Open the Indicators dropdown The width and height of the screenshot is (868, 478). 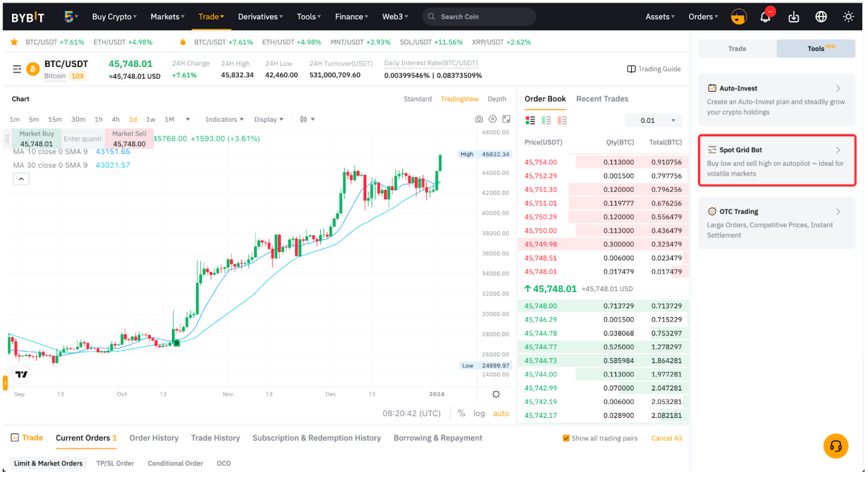click(224, 120)
